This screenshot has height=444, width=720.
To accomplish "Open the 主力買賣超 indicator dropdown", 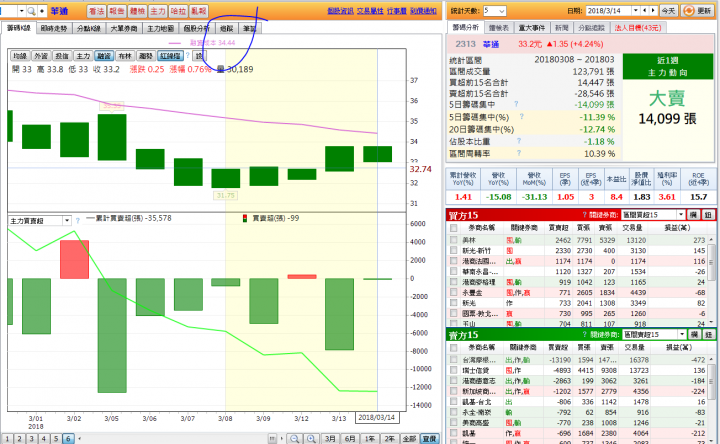I will (x=67, y=220).
